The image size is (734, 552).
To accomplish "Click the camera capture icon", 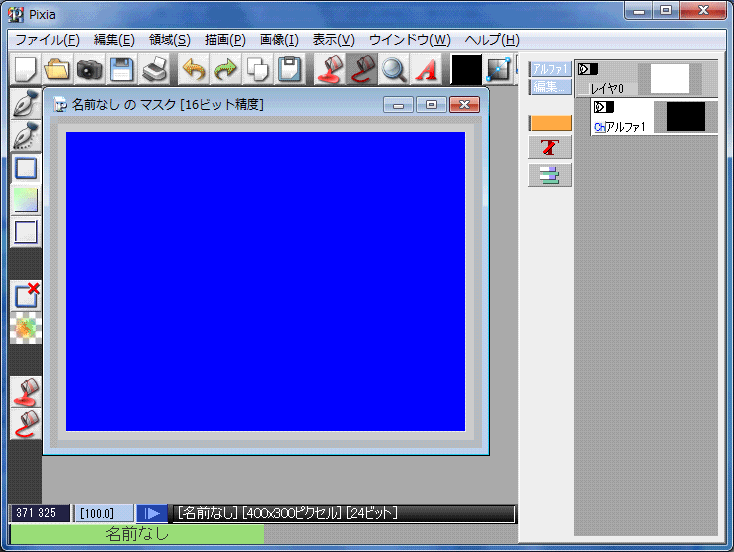I will pos(89,69).
